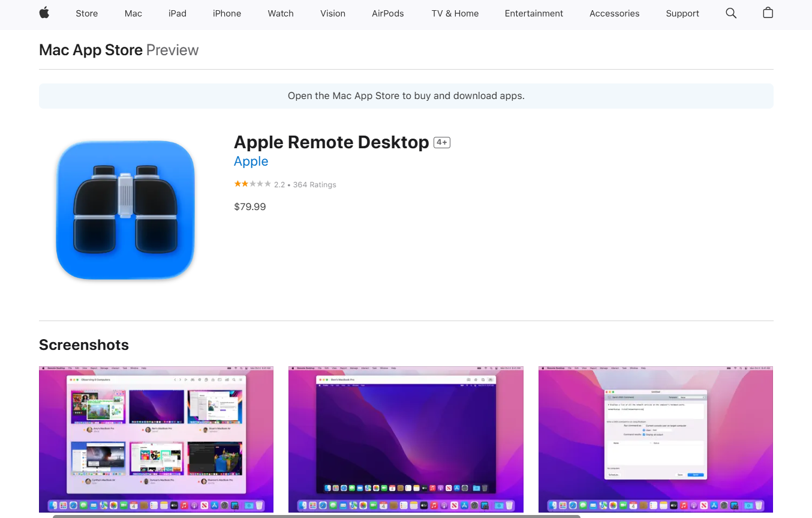Viewport: 812px width, 518px height.
Task: Open the Store menu
Action: pyautogui.click(x=86, y=13)
